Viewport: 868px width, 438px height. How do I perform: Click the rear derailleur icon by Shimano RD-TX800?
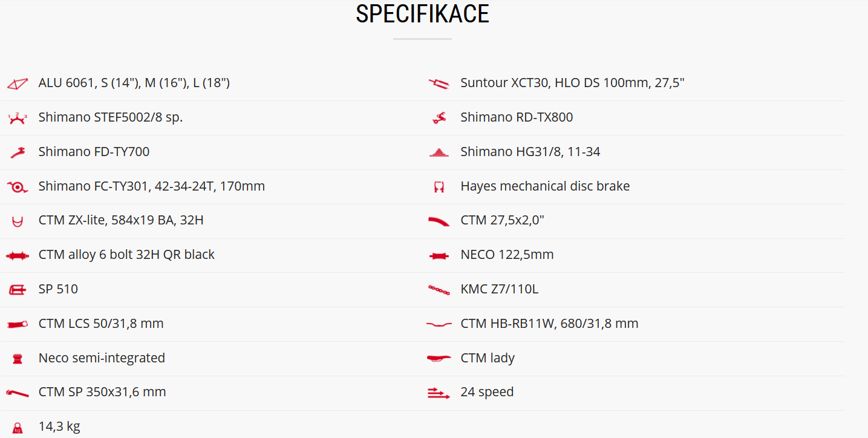439,118
